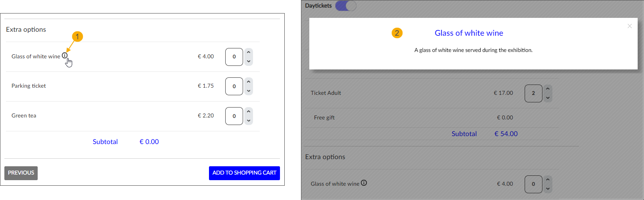Increase Parking ticket quantity
Screen dimensions: 644x200
[x=249, y=82]
